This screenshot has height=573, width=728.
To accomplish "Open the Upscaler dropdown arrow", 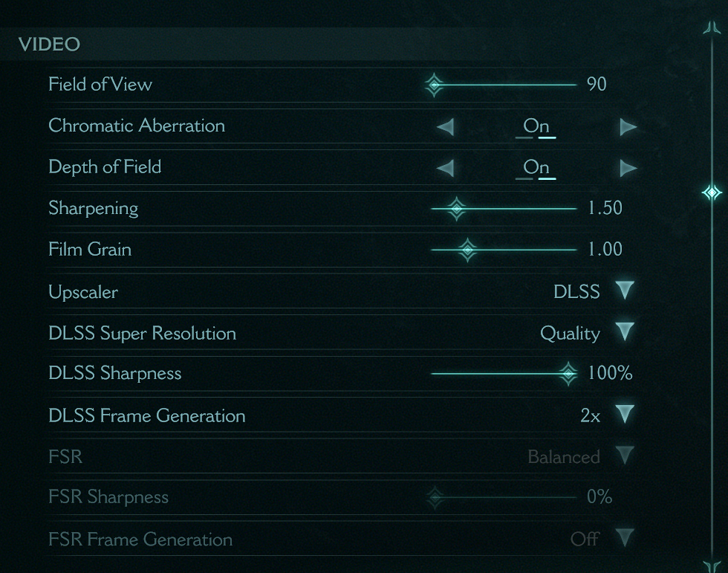I will tap(625, 291).
